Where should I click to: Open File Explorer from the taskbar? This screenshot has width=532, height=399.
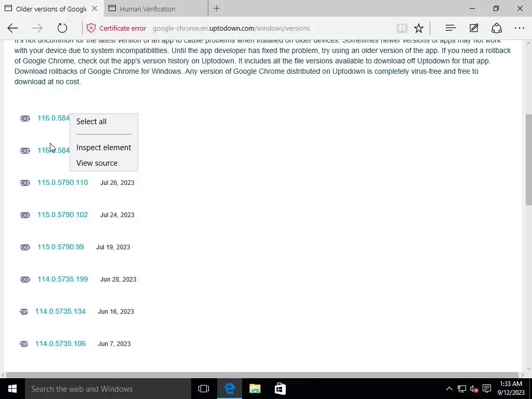tap(255, 389)
